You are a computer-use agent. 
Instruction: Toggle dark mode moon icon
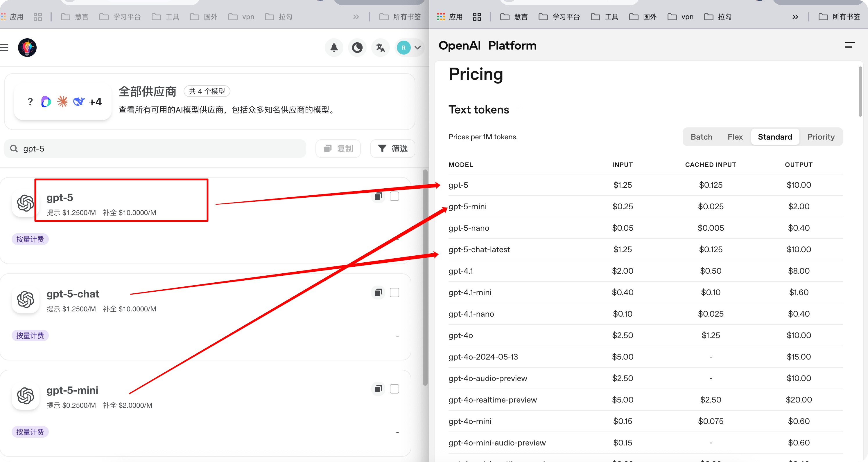(357, 48)
